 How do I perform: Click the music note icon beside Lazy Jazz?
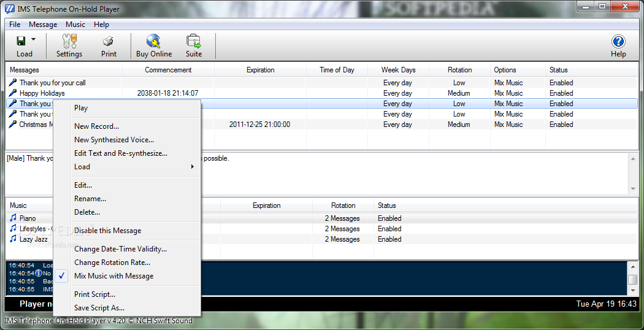[x=13, y=239]
